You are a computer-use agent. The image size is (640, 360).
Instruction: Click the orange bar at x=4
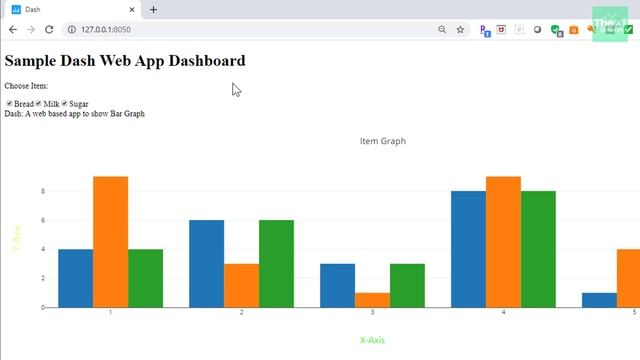tap(503, 242)
